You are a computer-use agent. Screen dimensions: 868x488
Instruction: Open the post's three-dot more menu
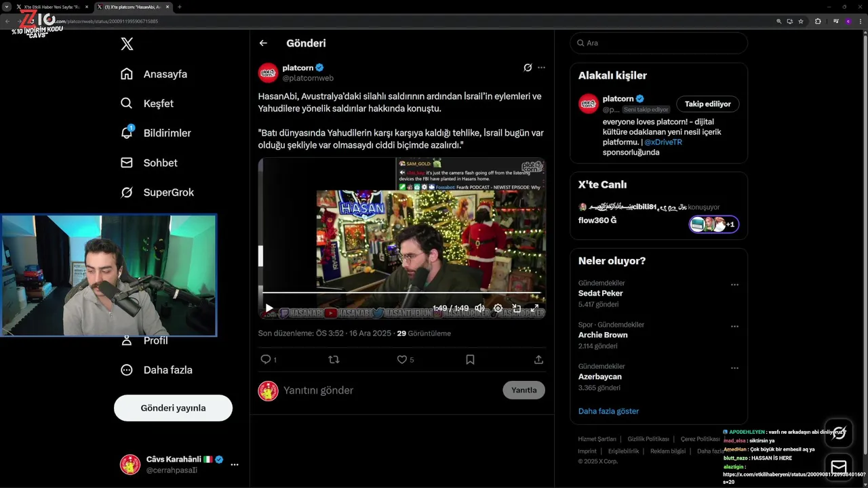click(541, 68)
